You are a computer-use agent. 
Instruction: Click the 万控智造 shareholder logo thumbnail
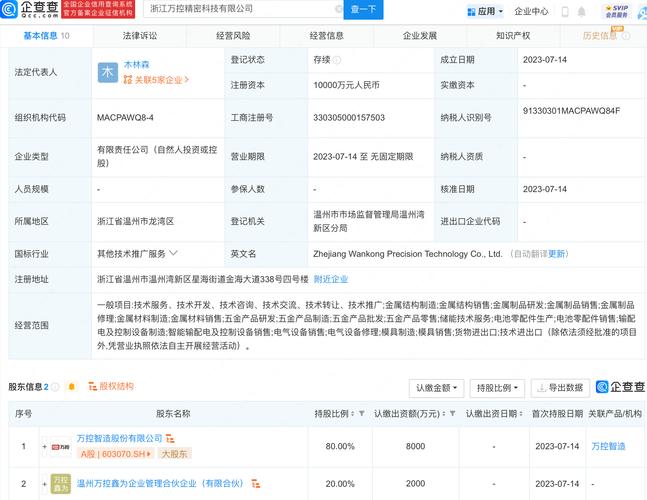point(60,446)
